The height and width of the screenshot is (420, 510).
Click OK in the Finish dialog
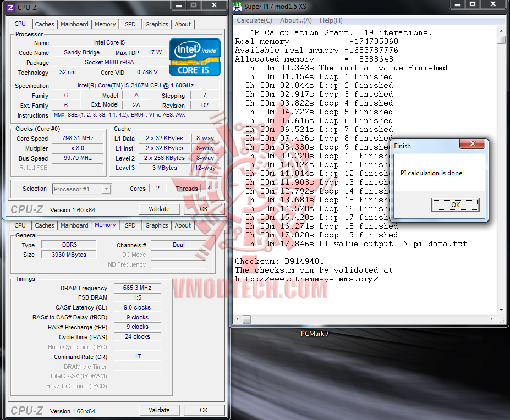456,205
